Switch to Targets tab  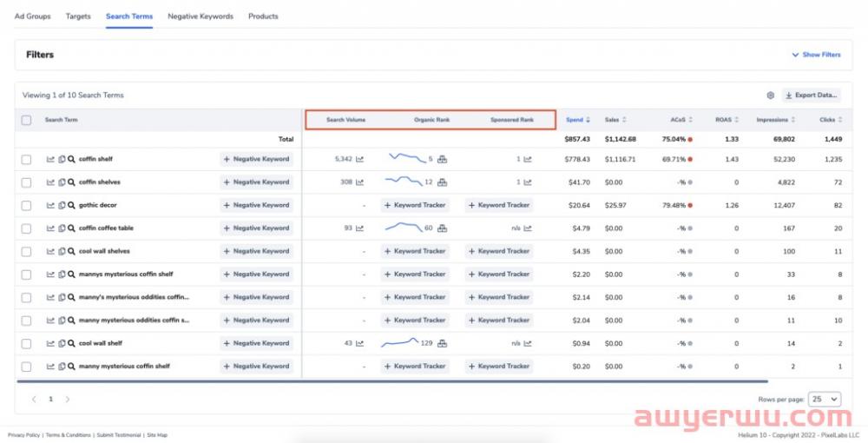click(78, 16)
